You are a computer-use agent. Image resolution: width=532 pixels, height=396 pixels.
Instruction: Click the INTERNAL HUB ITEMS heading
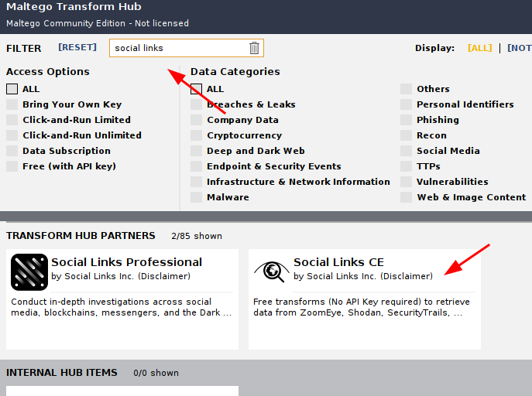click(62, 373)
